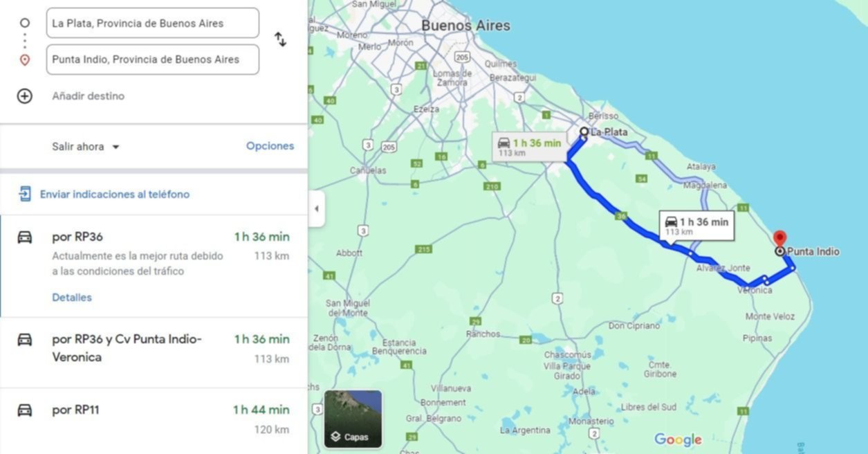
Task: Open the Salir ahora departure dropdown
Action: (x=86, y=147)
